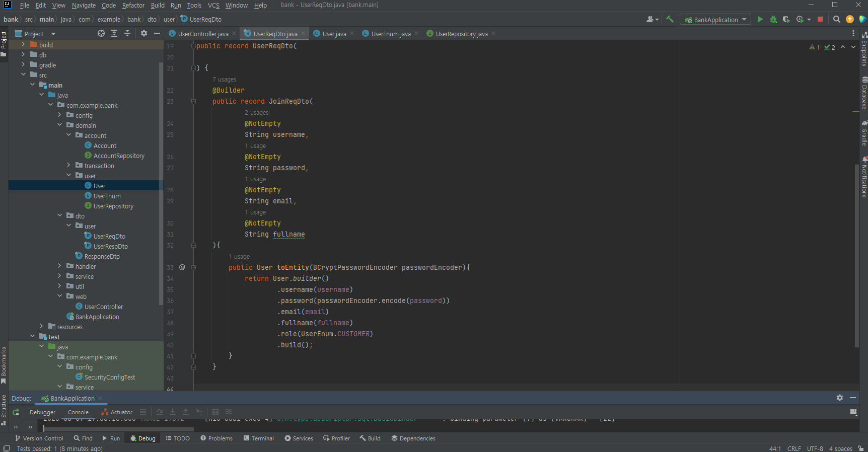The width and height of the screenshot is (868, 452).
Task: Open the Notifications side panel
Action: click(864, 177)
